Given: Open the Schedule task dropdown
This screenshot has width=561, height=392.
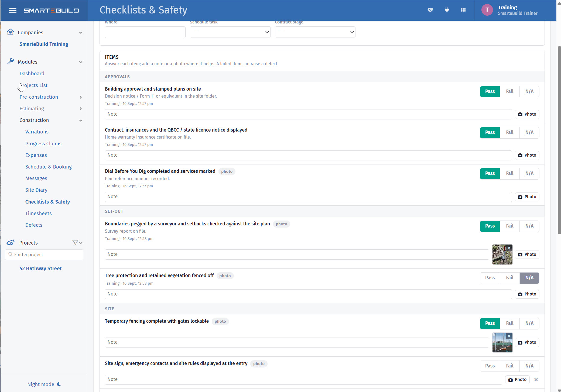Looking at the screenshot, I should pyautogui.click(x=230, y=32).
